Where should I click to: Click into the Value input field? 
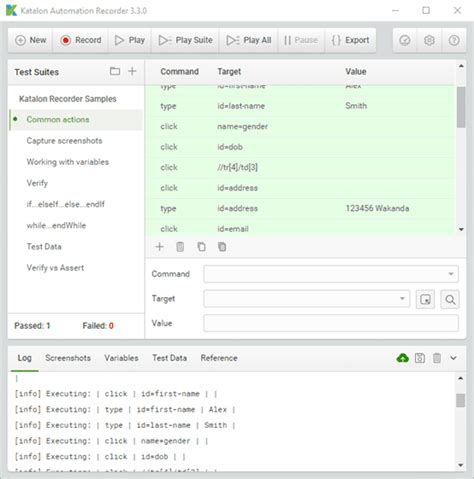[331, 323]
